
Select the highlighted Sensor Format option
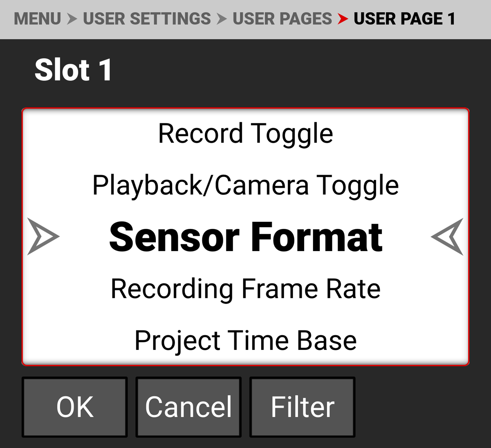click(x=245, y=237)
